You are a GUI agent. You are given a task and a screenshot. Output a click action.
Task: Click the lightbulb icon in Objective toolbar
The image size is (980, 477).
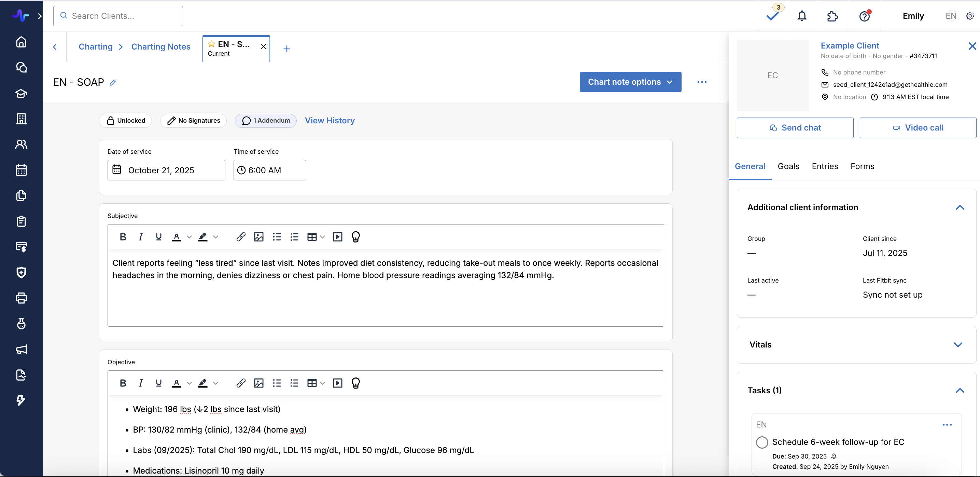click(x=355, y=383)
